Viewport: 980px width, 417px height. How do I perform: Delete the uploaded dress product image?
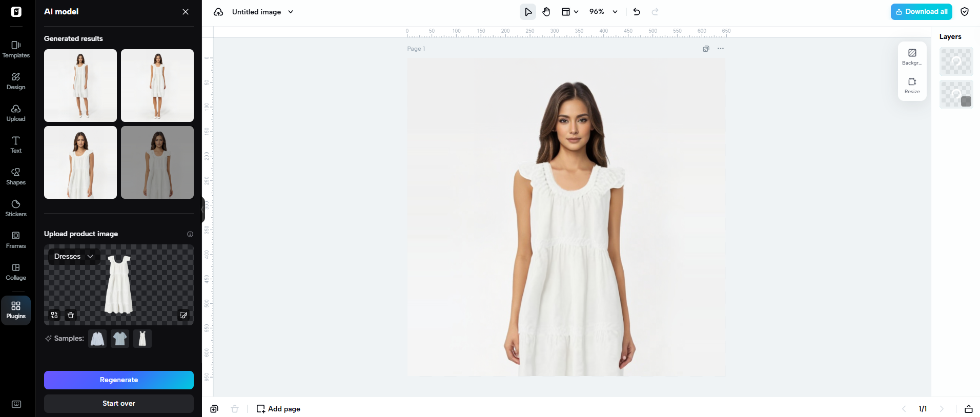click(71, 315)
